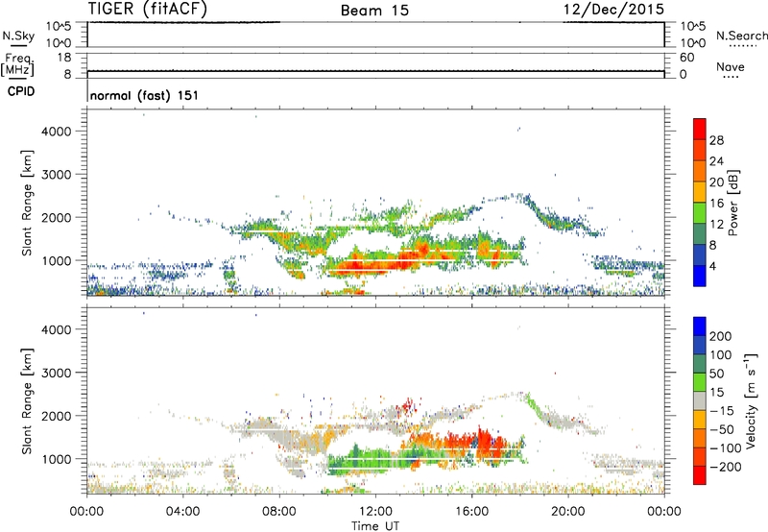Click the CPID row label
This screenshot has height=532, width=768.
21,91
